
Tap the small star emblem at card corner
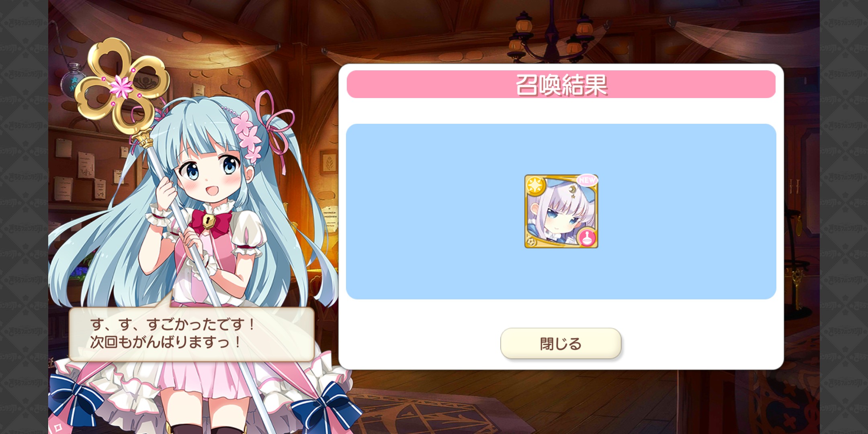click(531, 242)
